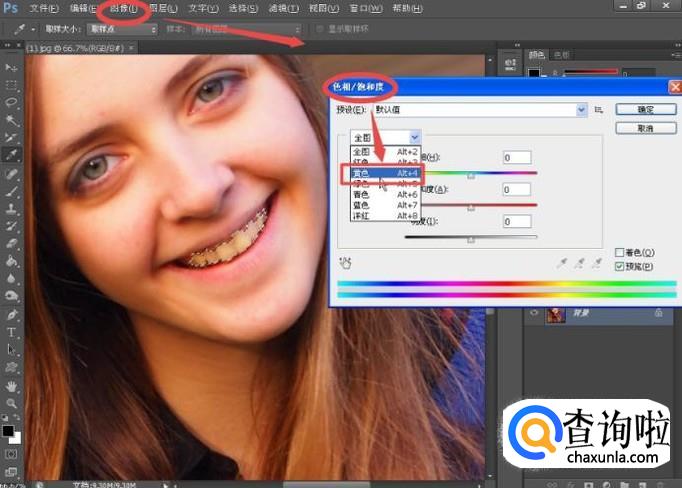
Task: Click the 确定 (OK) button
Action: click(645, 110)
